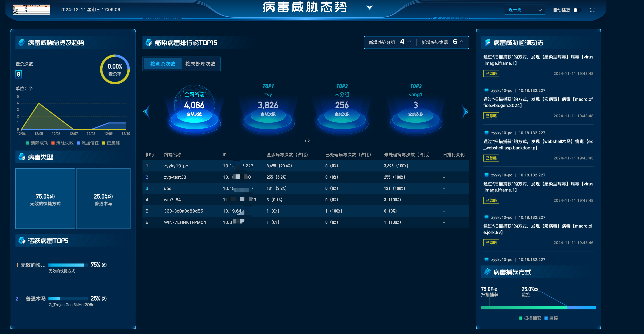
Task: Click the 无效的快捷方式 75.0% treemap block
Action: tap(45, 198)
